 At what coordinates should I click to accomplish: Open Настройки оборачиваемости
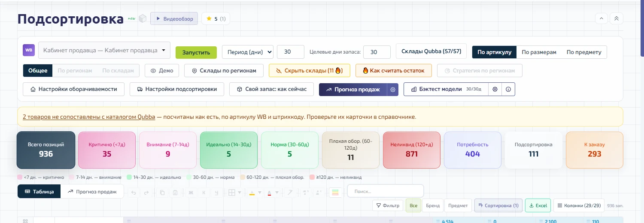73,89
